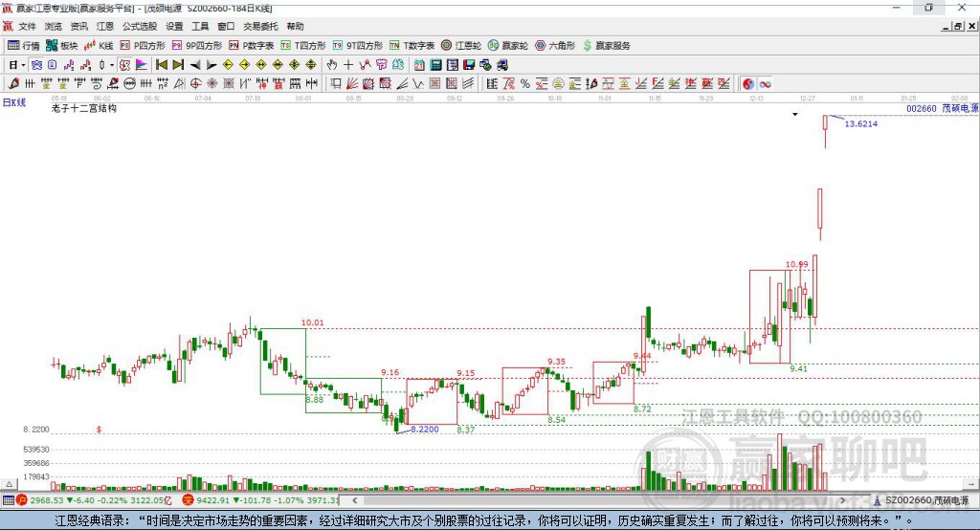Image resolution: width=980 pixels, height=530 pixels.
Task: Click the bottom-left up triangle button
Action: click(x=9, y=484)
